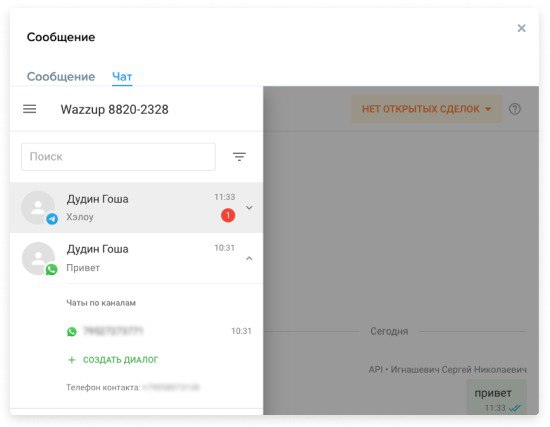The image size is (550, 427).
Task: Collapse the WhatsApp chat of Дудин Гоша
Action: (x=249, y=259)
